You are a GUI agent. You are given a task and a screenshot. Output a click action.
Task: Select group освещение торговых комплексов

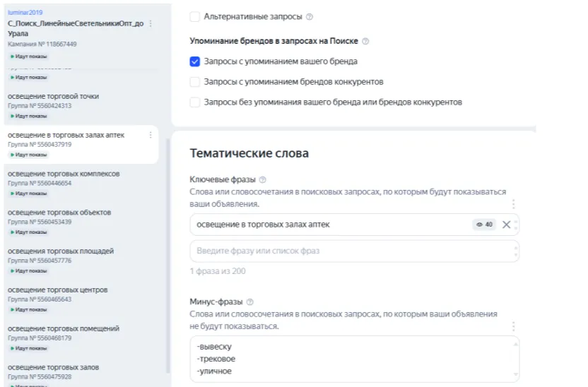pyautogui.click(x=64, y=174)
